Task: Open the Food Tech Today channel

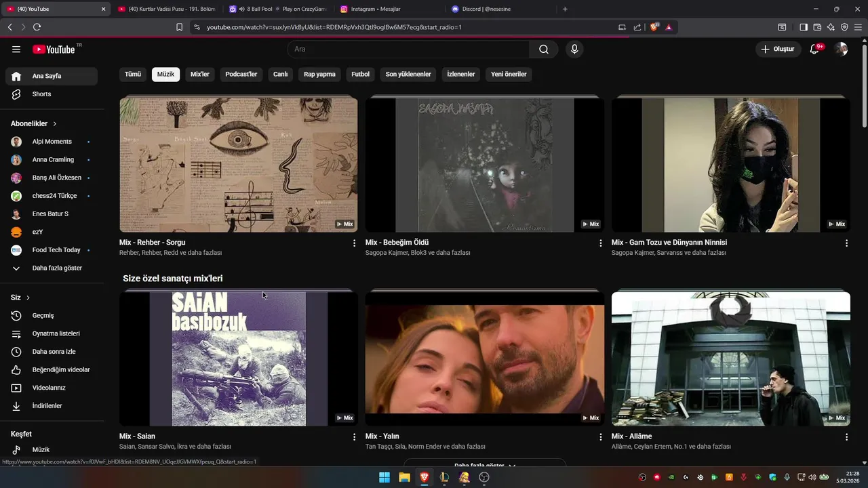Action: tap(52, 250)
